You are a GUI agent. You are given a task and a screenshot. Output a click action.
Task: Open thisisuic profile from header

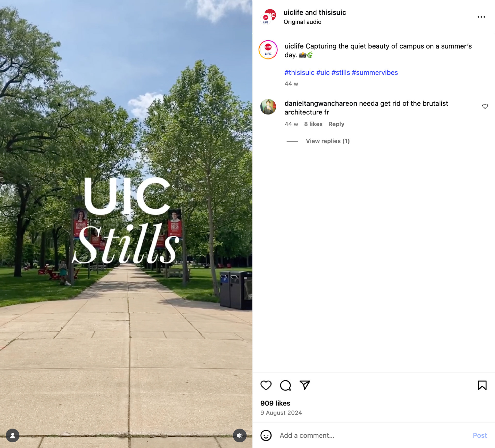332,12
